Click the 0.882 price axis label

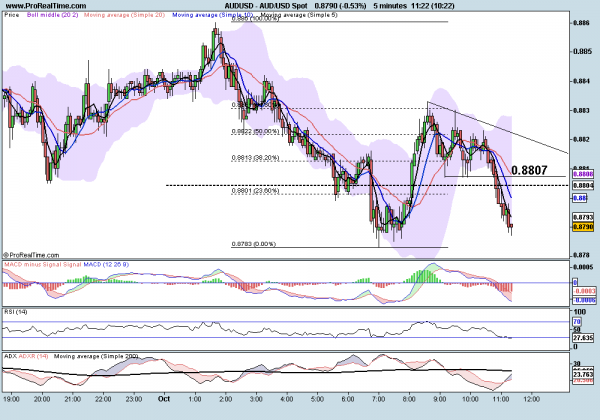[x=580, y=139]
